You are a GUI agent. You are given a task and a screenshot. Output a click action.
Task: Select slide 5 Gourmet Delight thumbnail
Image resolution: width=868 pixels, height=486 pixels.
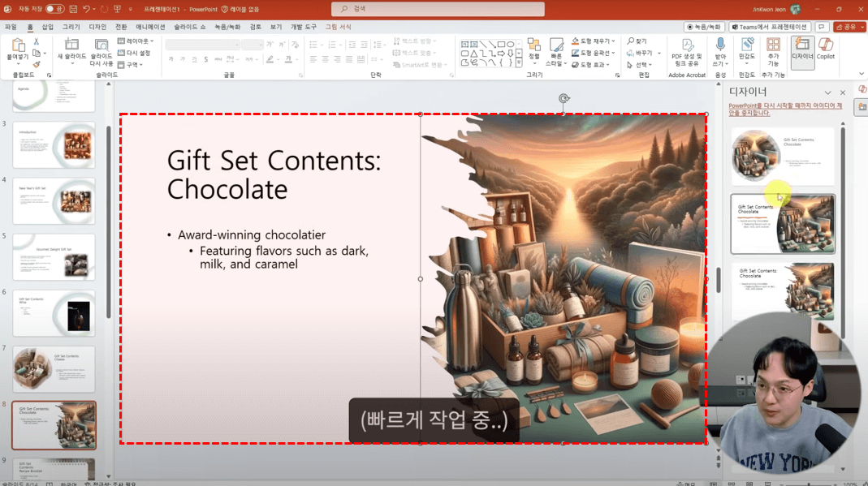click(x=54, y=257)
